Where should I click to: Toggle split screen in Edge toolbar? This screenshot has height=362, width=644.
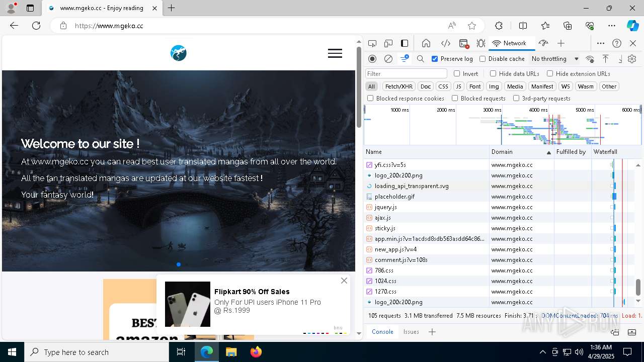click(523, 26)
